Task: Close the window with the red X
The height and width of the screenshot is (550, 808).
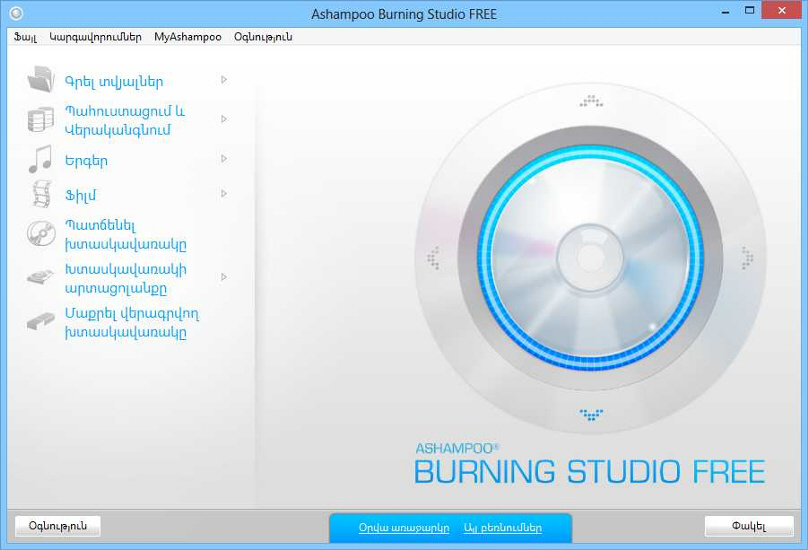Action: [x=782, y=11]
